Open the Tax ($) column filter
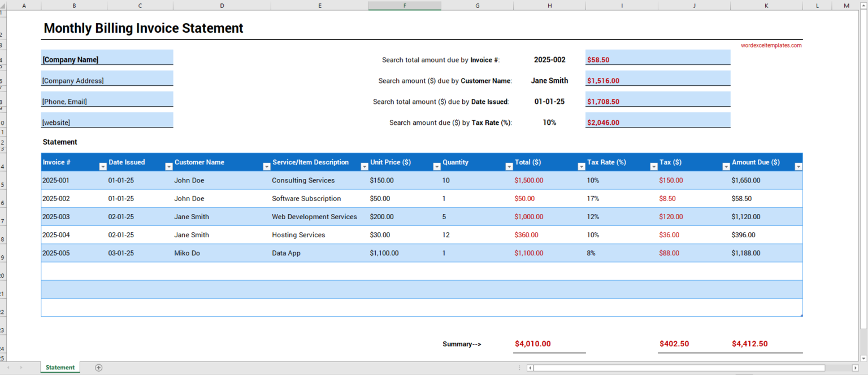 click(x=726, y=167)
